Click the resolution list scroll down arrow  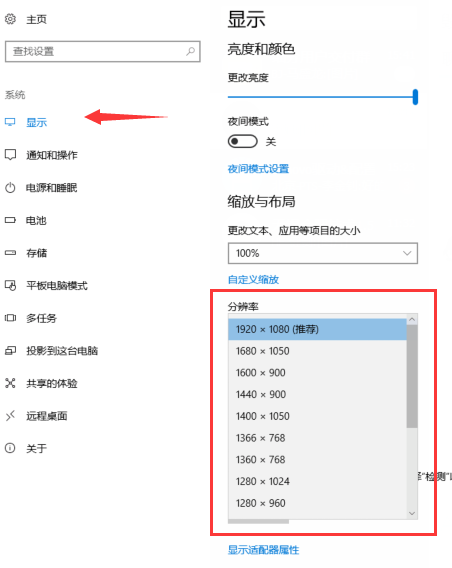(x=412, y=513)
